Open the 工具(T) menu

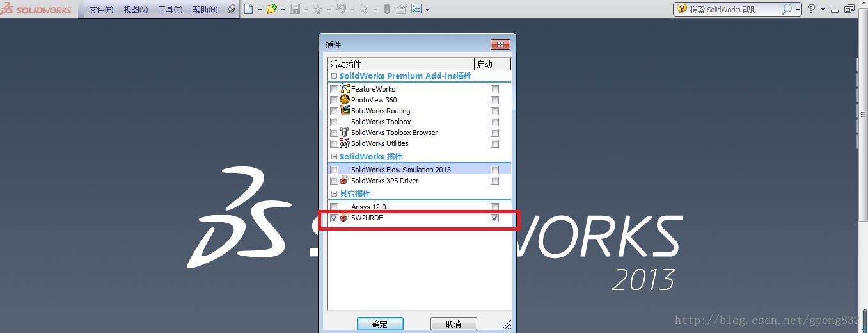(170, 10)
